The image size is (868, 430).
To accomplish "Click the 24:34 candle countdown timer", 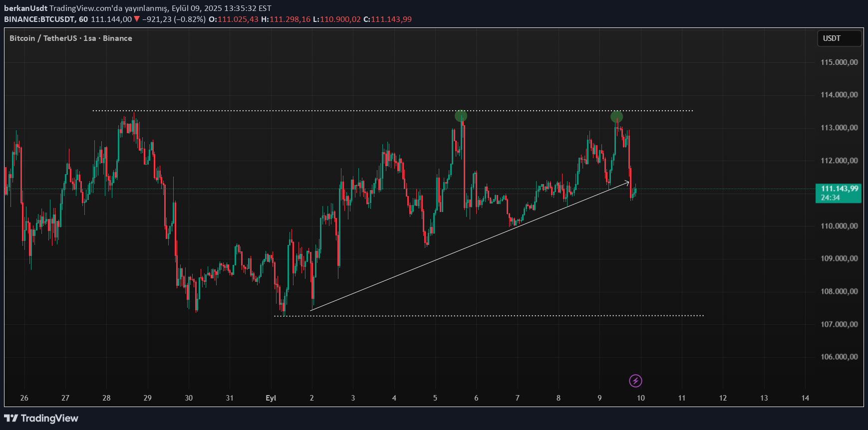I will [x=831, y=198].
